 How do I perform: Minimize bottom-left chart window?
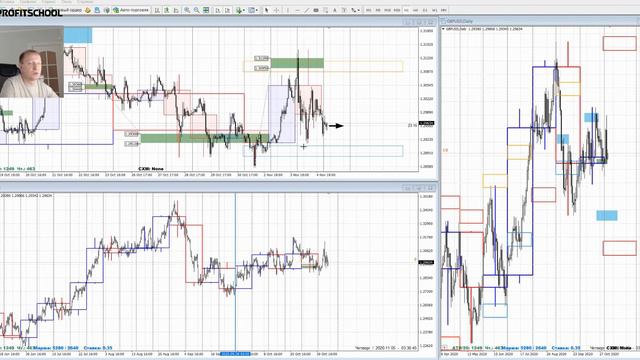coord(408,188)
